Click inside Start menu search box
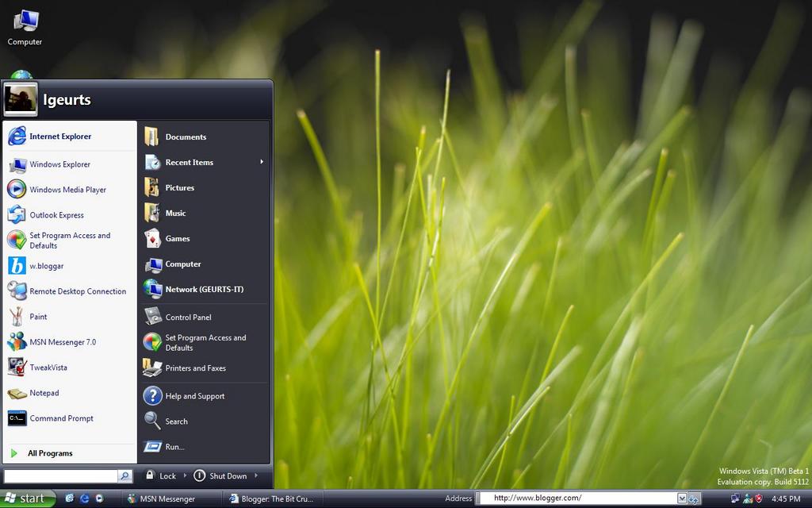 (x=60, y=476)
